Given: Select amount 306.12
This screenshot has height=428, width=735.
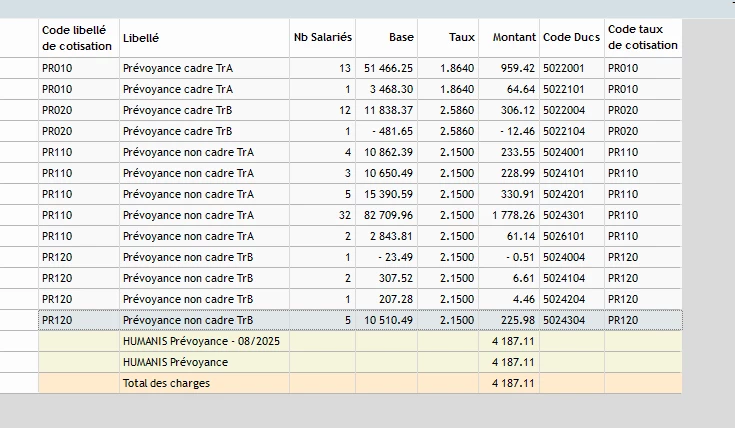Looking at the screenshot, I should pos(517,111).
